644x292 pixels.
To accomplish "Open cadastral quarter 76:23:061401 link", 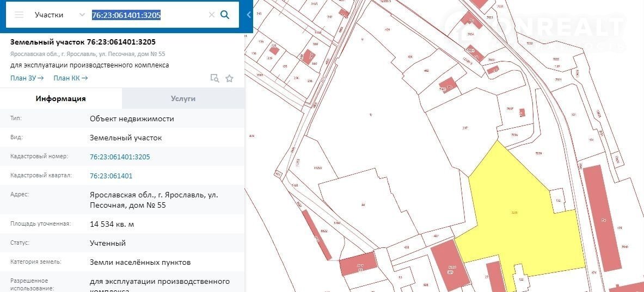I will [111, 176].
